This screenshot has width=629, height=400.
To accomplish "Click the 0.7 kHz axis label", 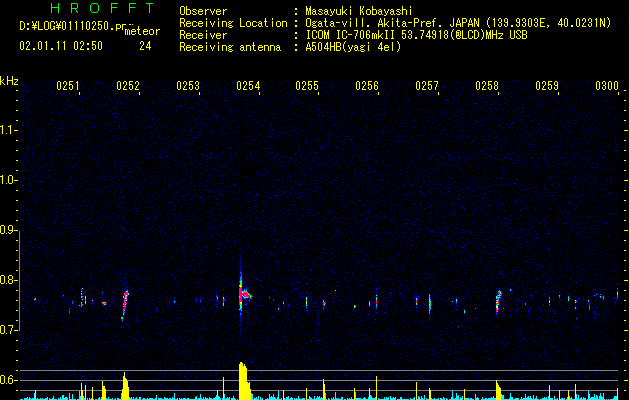I will (x=8, y=330).
